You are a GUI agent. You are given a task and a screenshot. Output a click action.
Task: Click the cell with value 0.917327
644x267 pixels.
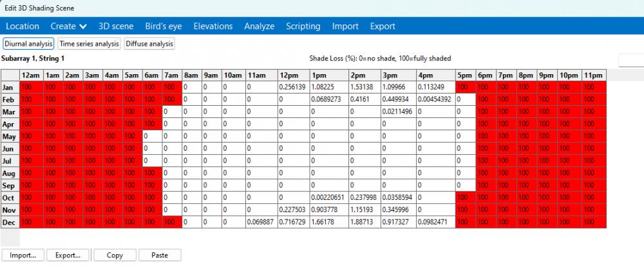pos(399,222)
